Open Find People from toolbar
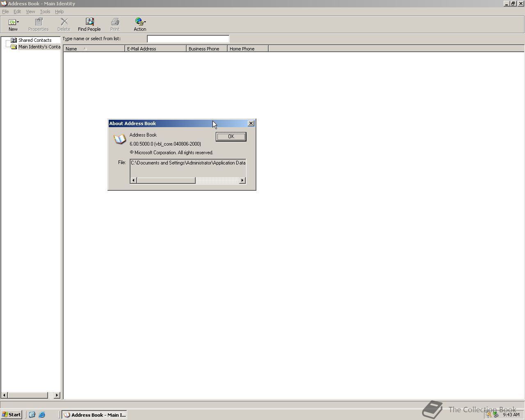Screen dimensions: 525x420 tap(89, 24)
